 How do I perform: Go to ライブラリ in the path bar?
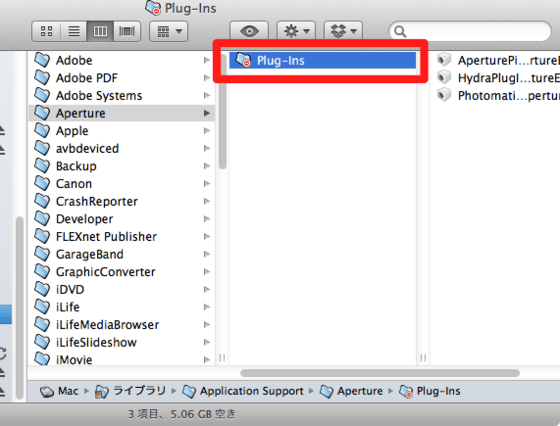[x=130, y=391]
